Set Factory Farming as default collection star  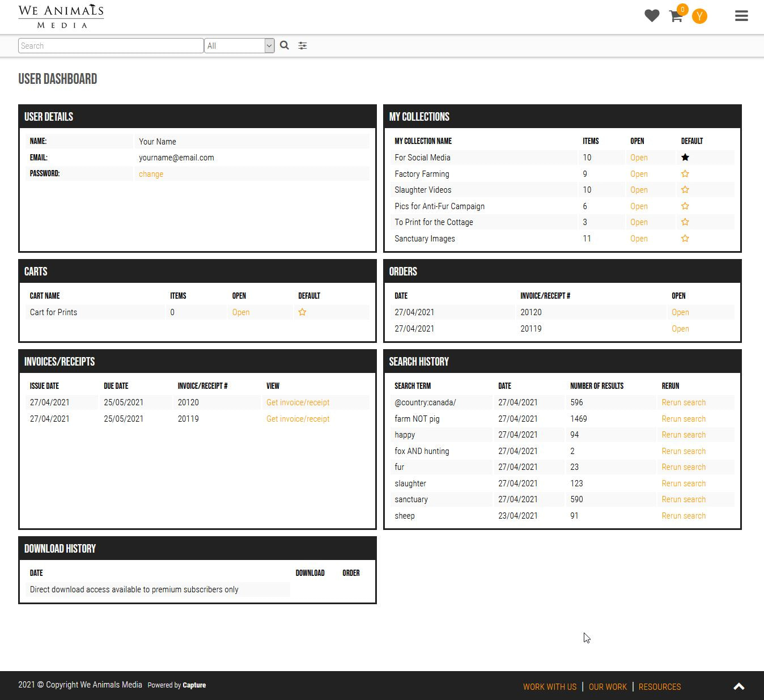[x=685, y=174]
